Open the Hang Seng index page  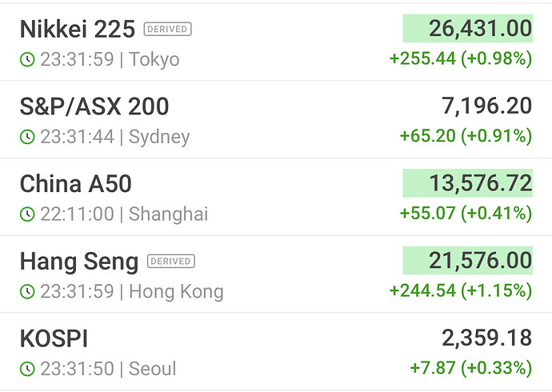pyautogui.click(x=78, y=261)
